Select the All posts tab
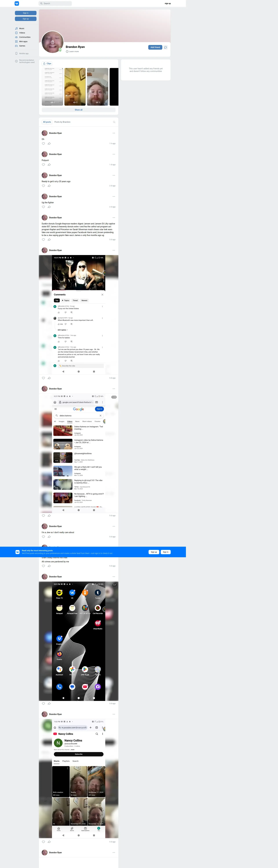The width and height of the screenshot is (278, 868). 47,122
